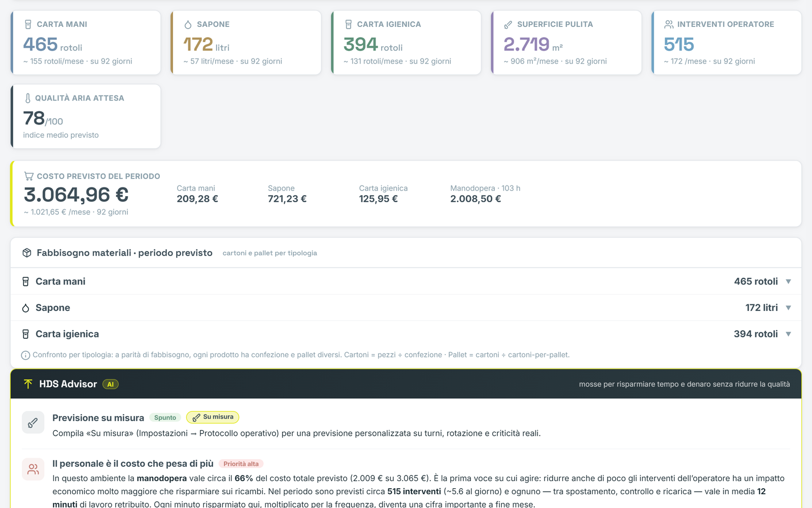Click the HDS Advisor arrow logo icon
Image resolution: width=812 pixels, height=508 pixels.
[28, 384]
